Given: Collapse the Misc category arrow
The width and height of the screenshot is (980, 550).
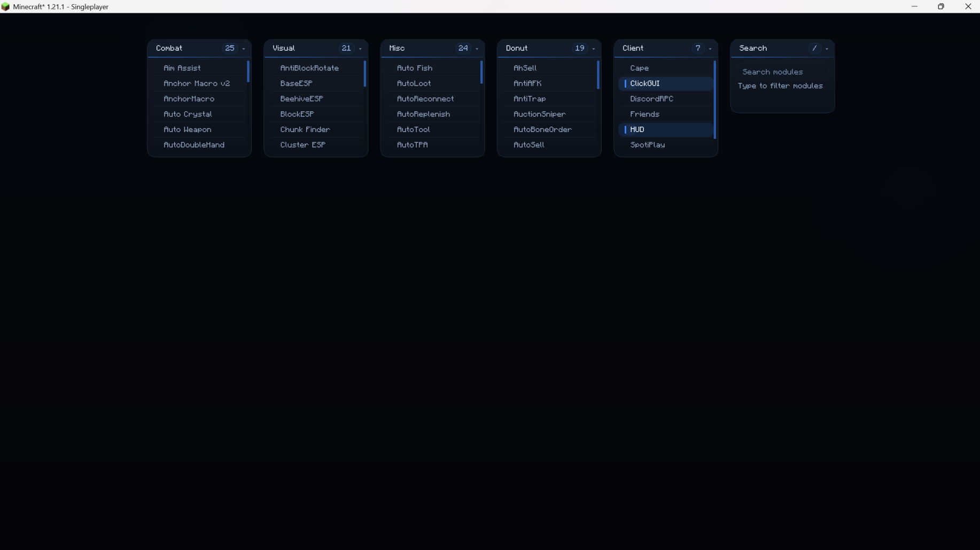Looking at the screenshot, I should pos(477,49).
